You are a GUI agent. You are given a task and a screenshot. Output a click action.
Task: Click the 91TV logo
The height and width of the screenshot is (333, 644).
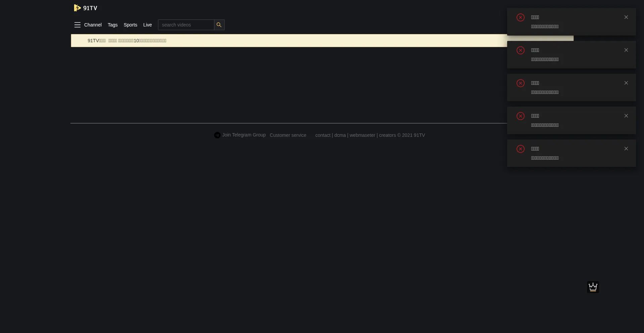pyautogui.click(x=86, y=8)
